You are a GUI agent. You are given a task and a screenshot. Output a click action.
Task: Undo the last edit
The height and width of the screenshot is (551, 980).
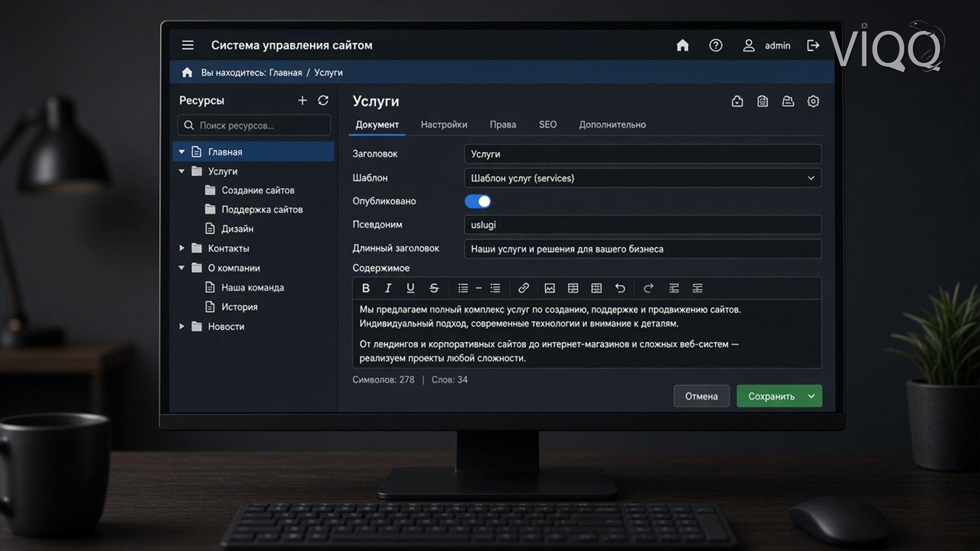(620, 288)
